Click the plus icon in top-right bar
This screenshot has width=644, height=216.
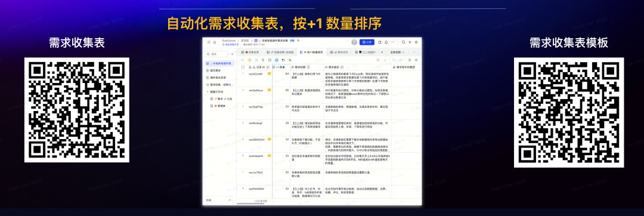(x=410, y=42)
